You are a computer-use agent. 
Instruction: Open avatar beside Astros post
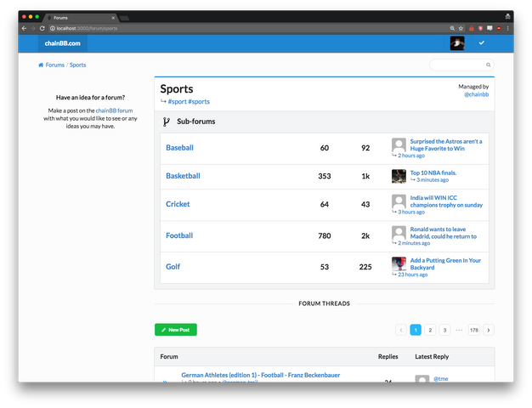coord(399,145)
